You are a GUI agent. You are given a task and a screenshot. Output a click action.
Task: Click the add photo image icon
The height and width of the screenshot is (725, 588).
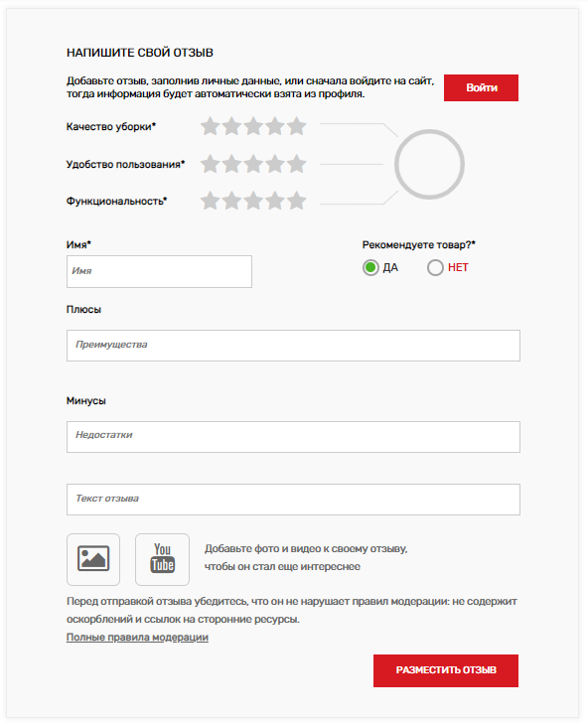pyautogui.click(x=93, y=559)
